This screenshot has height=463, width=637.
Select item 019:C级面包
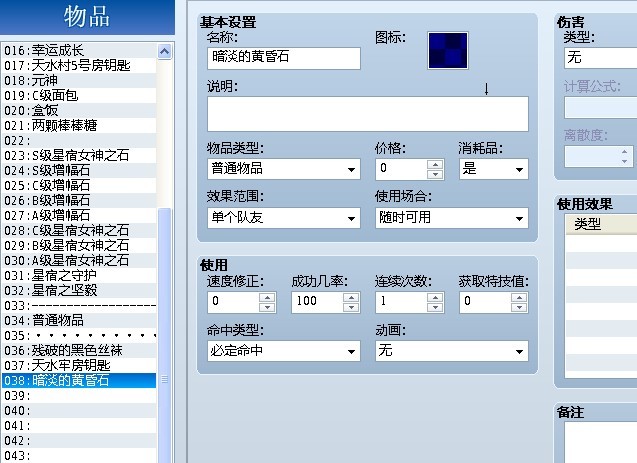pos(79,95)
